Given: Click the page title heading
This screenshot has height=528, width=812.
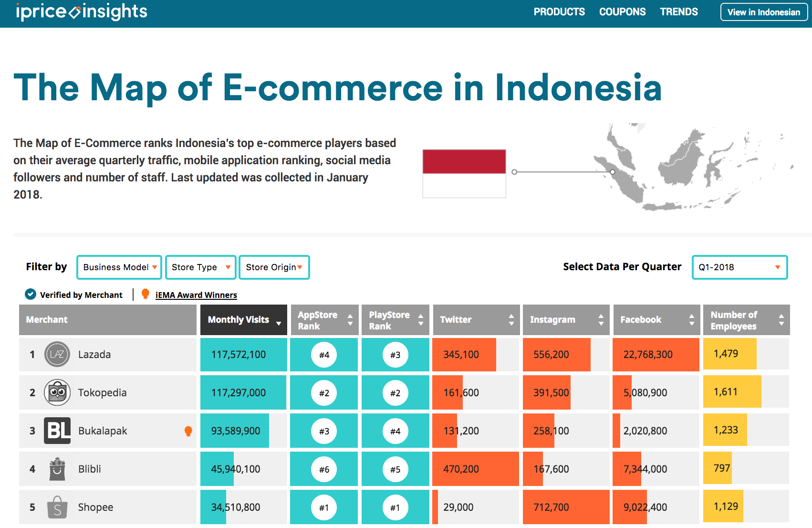Looking at the screenshot, I should 338,88.
